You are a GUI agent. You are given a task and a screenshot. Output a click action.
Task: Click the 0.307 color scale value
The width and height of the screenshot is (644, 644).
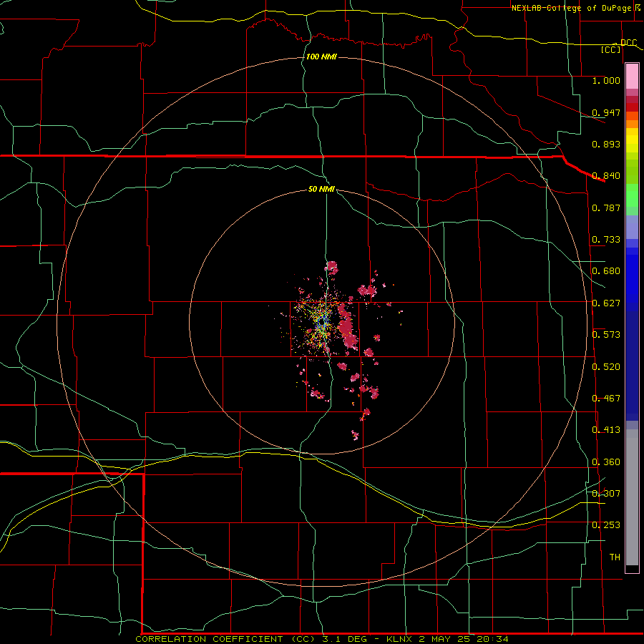(x=606, y=494)
